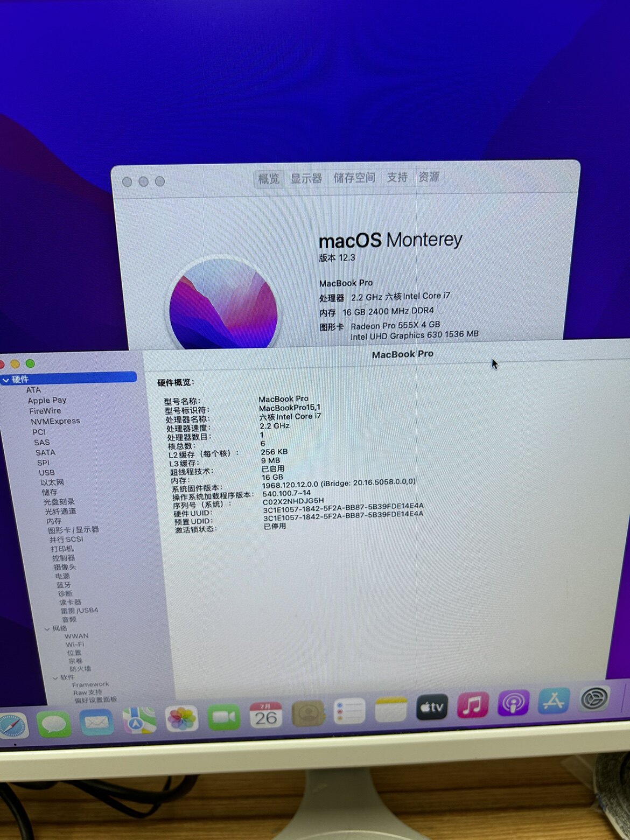Select 诊断 in the sidebar

pos(65,593)
